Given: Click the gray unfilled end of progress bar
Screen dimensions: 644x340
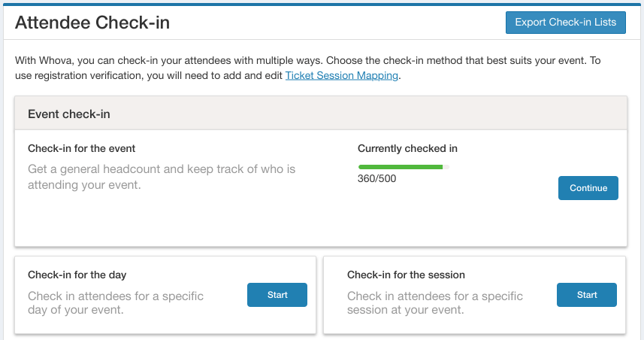Looking at the screenshot, I should tap(446, 166).
